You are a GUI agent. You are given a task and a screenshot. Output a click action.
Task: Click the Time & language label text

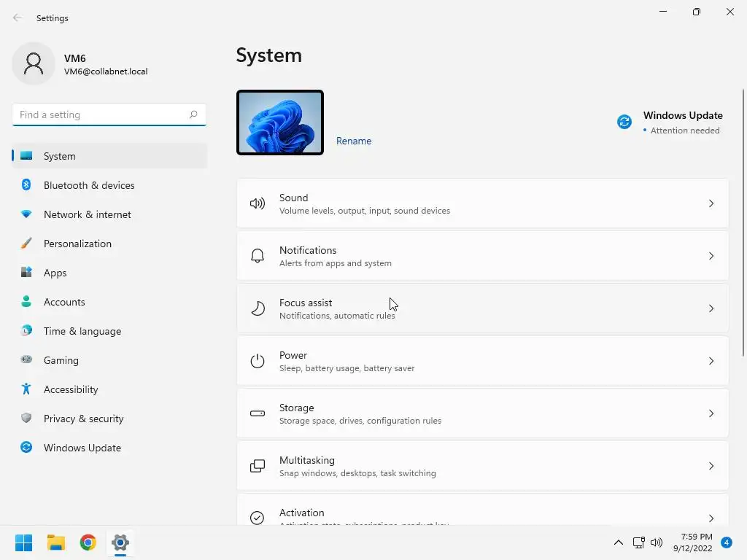(x=82, y=331)
